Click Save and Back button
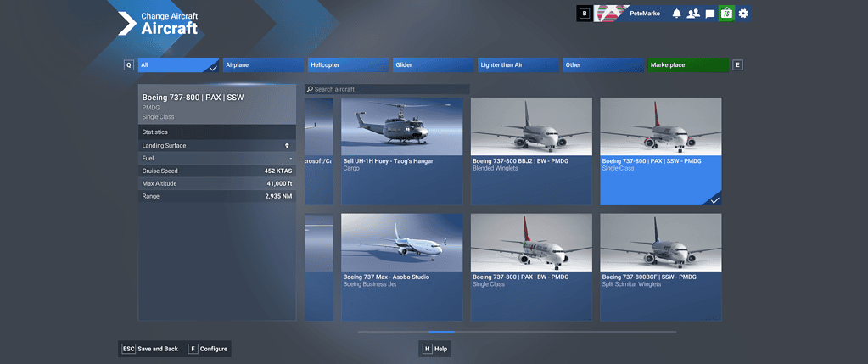The image size is (868, 364). point(151,349)
